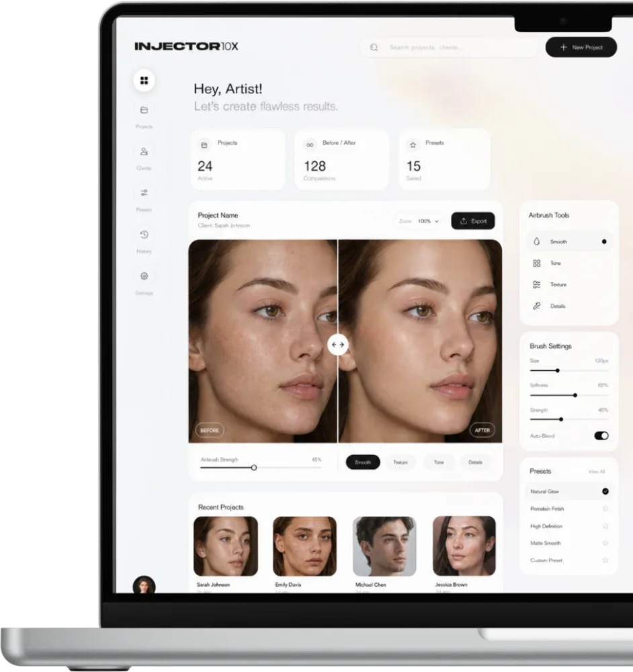Open the dashboard grid icon in sidebar
633x672 pixels.
(x=144, y=81)
